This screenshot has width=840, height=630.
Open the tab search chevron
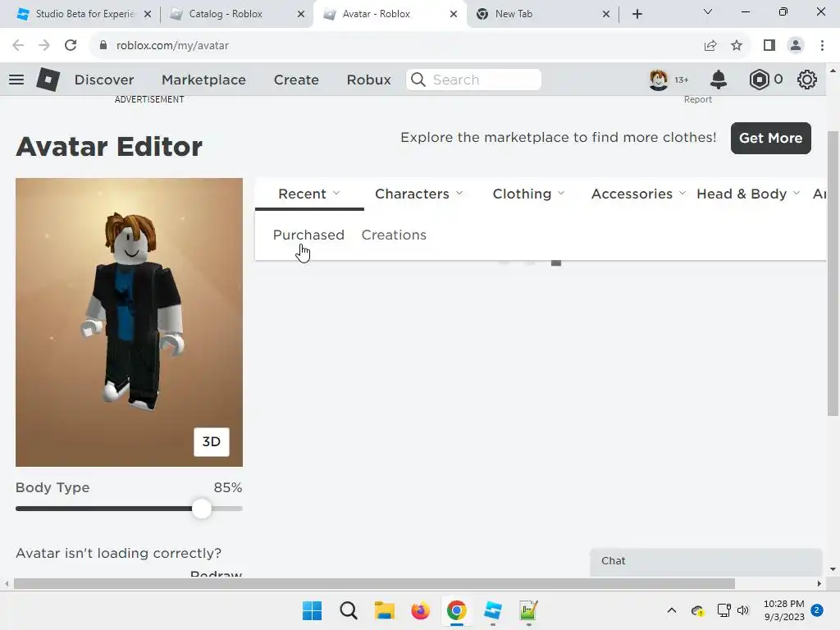(708, 11)
